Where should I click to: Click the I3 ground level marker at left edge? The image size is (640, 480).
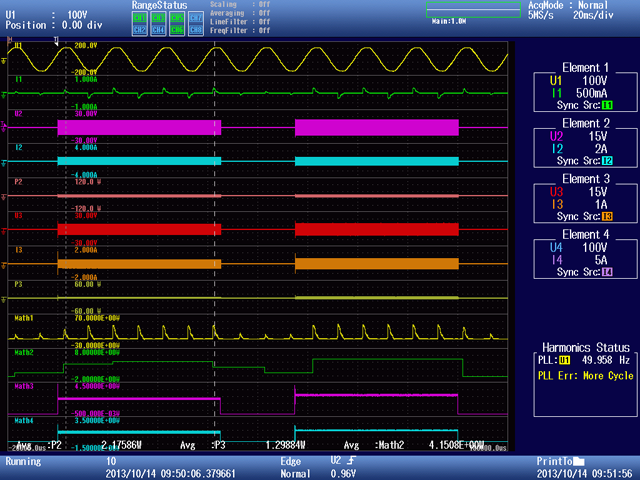click(x=4, y=265)
